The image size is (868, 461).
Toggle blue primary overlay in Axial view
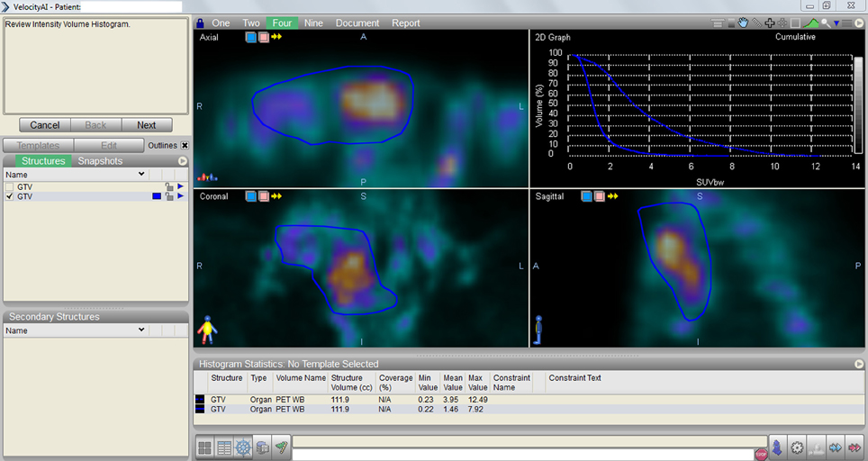251,37
